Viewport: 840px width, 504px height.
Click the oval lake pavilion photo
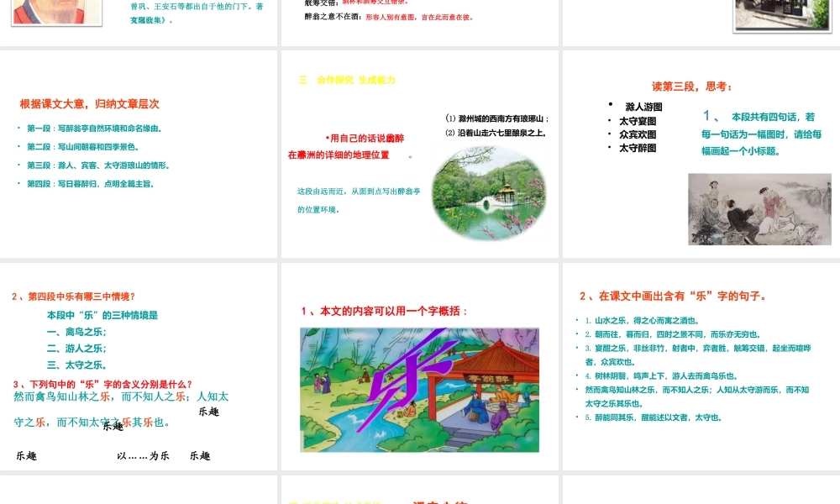point(489,193)
